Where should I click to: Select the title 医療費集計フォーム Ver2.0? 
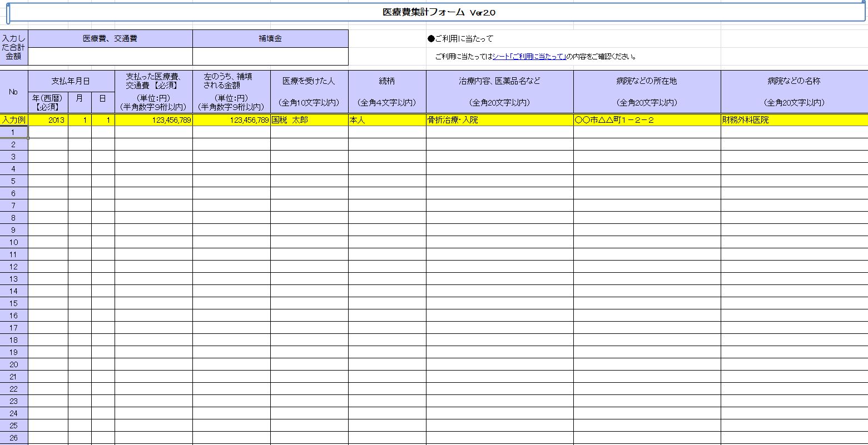[x=439, y=12]
